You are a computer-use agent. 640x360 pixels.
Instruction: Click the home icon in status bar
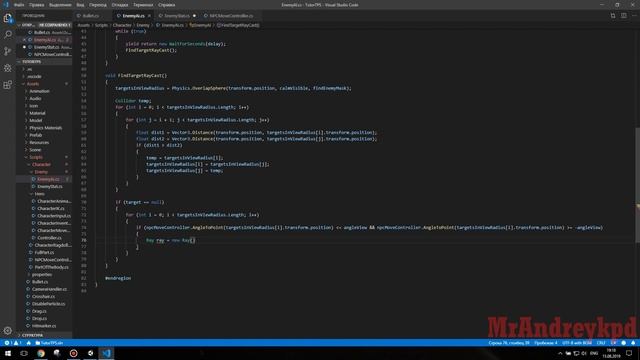point(29,343)
